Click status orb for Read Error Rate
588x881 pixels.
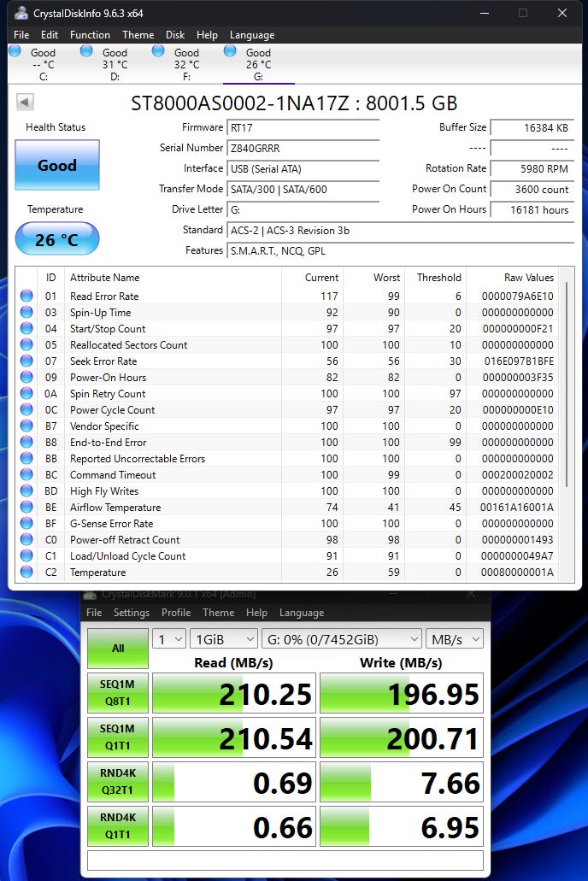click(26, 296)
